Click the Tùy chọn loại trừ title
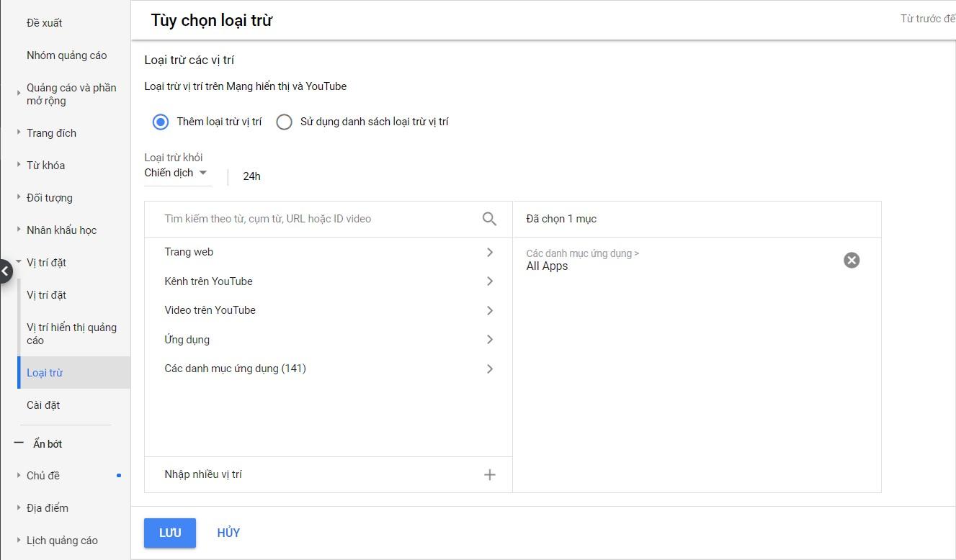The image size is (956, 560). coord(211,20)
